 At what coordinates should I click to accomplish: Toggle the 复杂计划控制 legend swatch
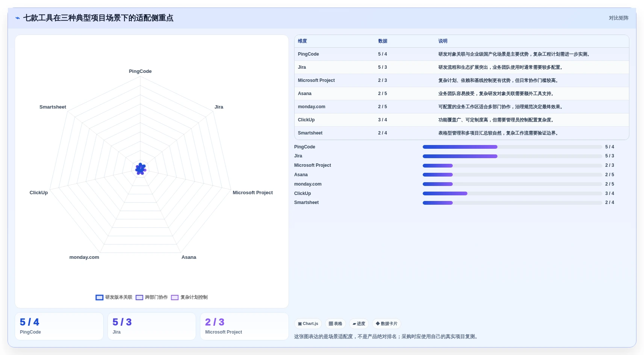tap(175, 298)
